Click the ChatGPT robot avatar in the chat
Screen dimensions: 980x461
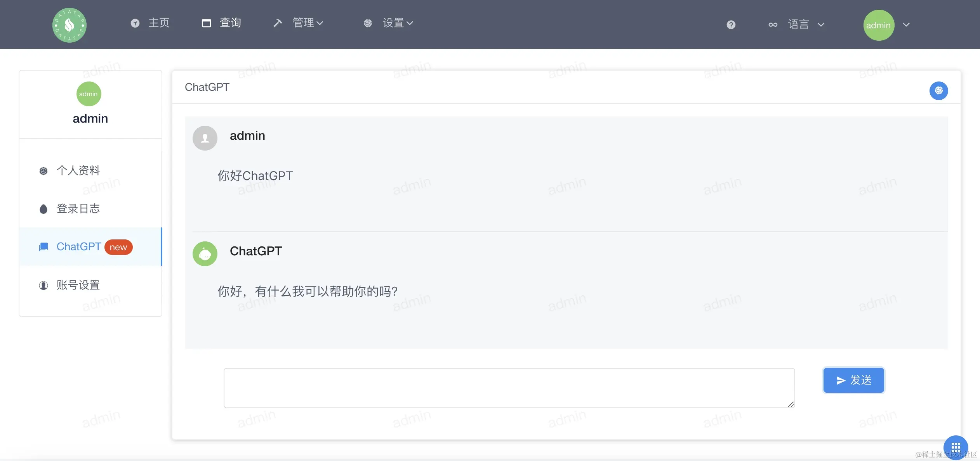coord(205,254)
